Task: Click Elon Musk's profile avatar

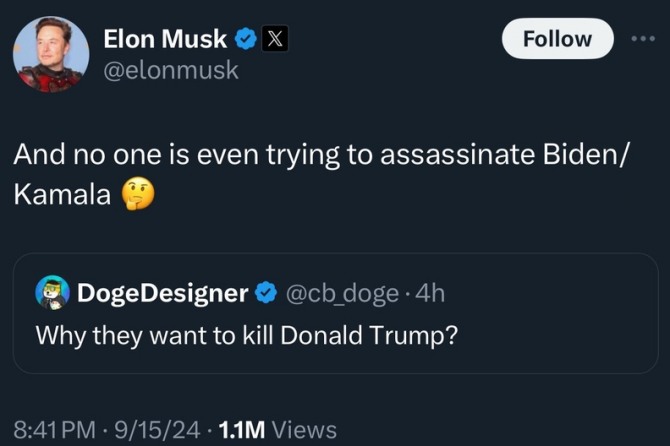Action: tap(51, 54)
